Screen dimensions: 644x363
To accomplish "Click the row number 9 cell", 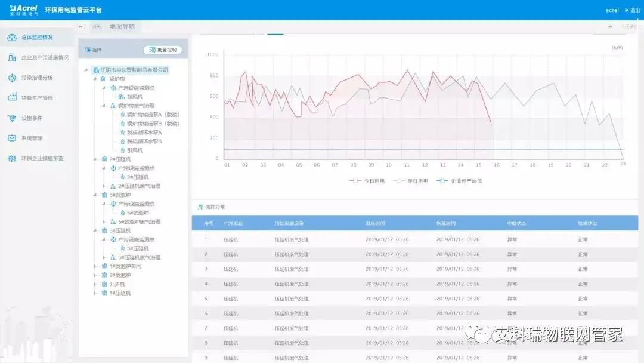I will click(x=206, y=358).
